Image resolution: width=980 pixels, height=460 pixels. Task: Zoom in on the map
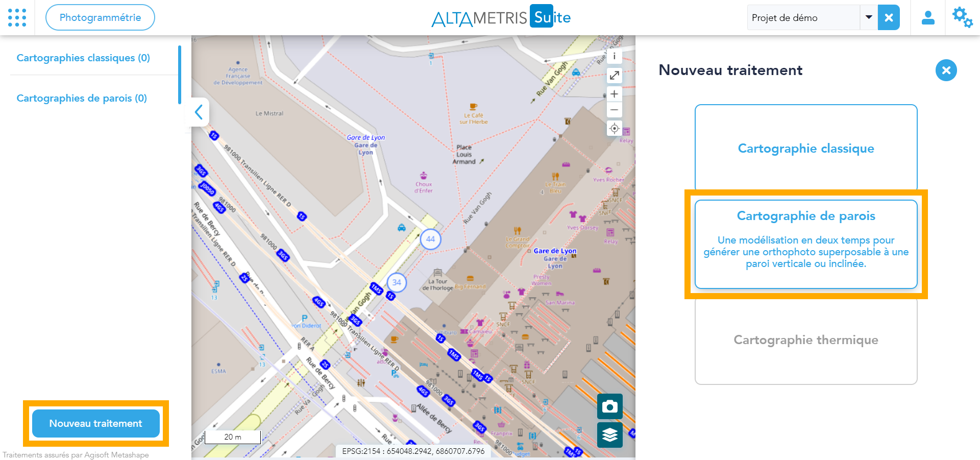coord(614,94)
